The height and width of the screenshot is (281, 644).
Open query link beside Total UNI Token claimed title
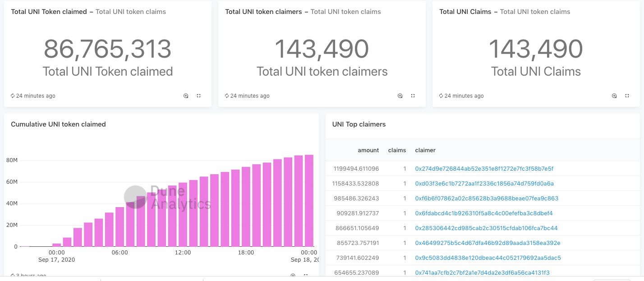pos(131,12)
